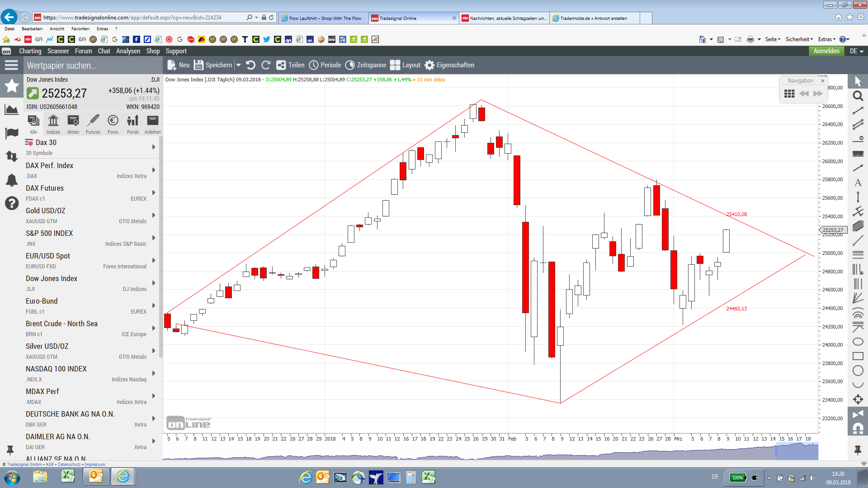Filter securities by Aktien icon
Image resolution: width=868 pixels, height=488 pixels.
point(73,124)
